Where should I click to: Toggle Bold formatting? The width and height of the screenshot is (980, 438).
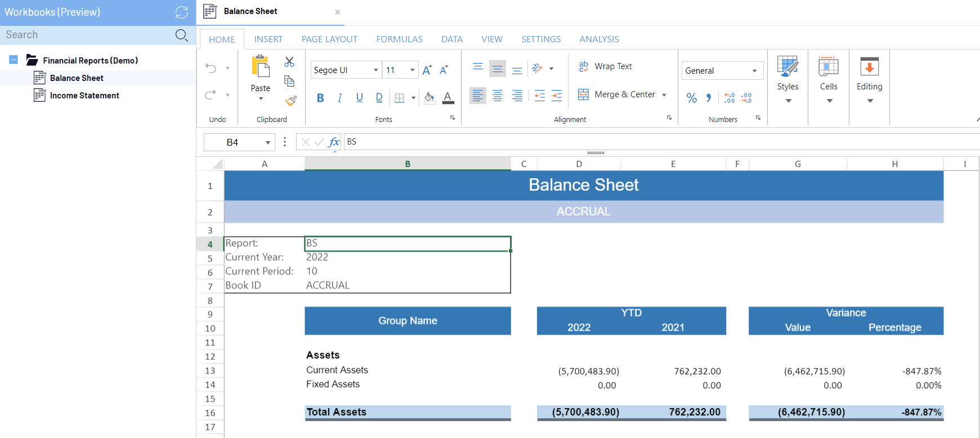(x=320, y=98)
